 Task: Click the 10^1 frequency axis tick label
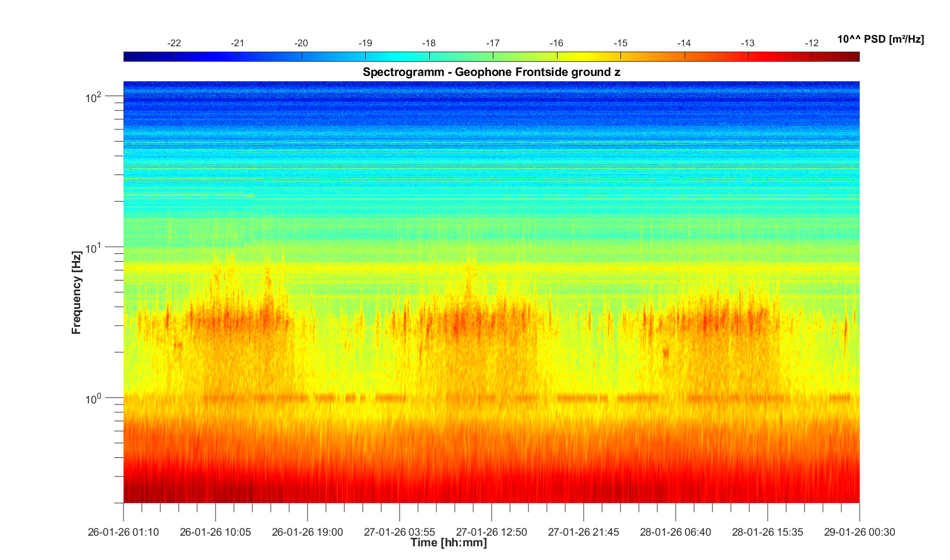coord(94,247)
